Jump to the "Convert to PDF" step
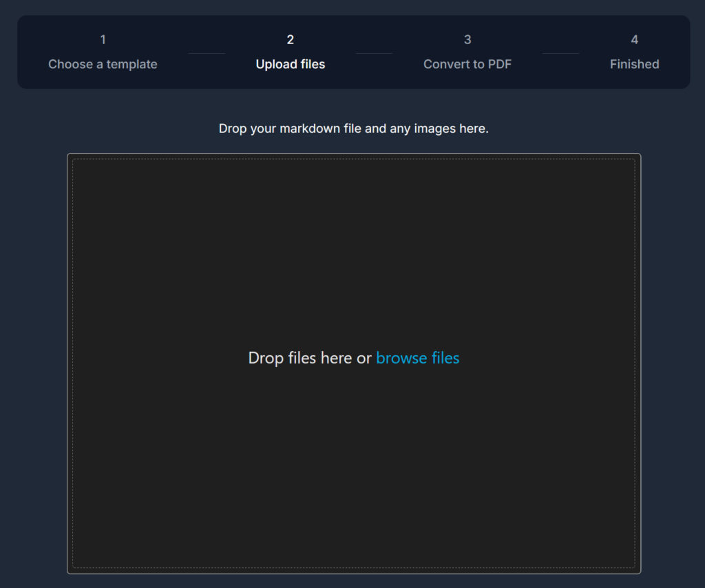 [467, 64]
